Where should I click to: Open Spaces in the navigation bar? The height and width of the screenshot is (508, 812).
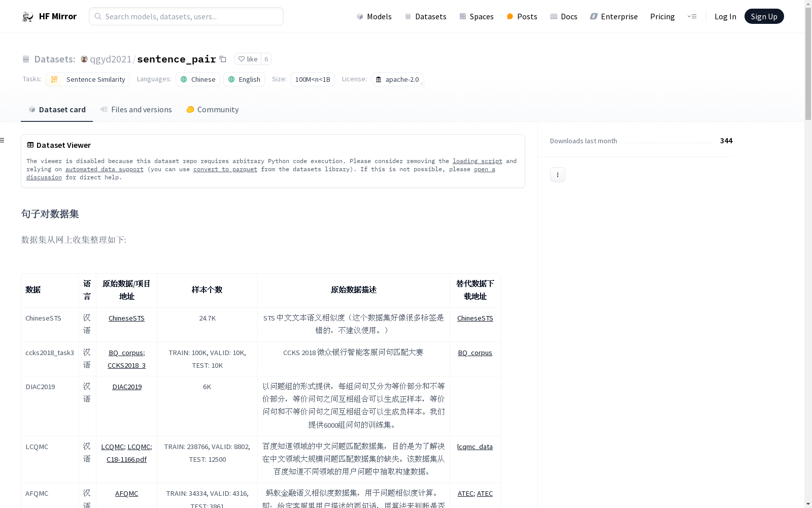[x=476, y=16]
